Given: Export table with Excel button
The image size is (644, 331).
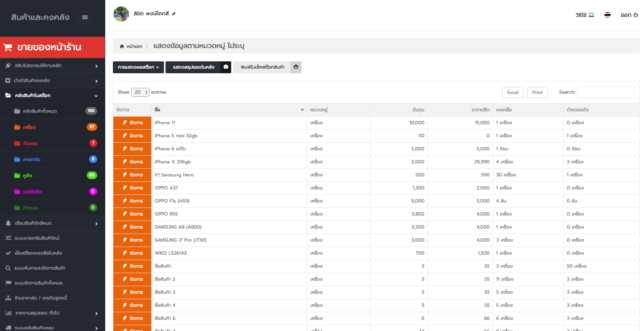Looking at the screenshot, I should 513,92.
